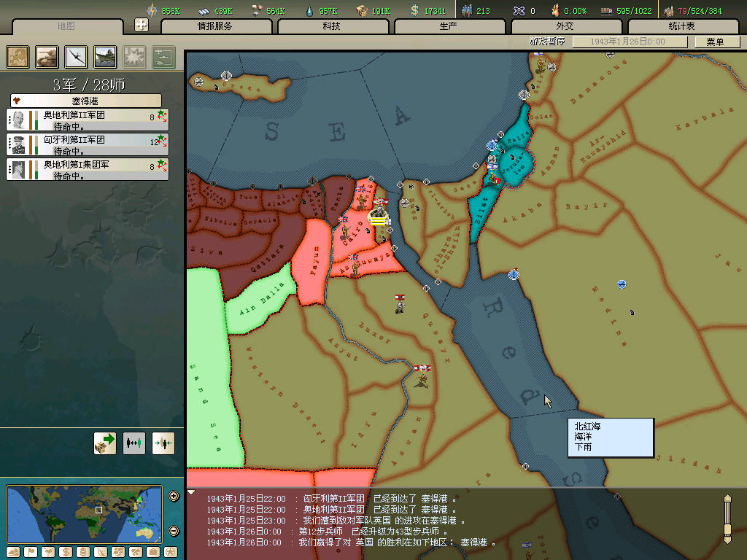Select the 奥地利第I集团军 unit row
This screenshot has width=747, height=560.
tap(88, 169)
